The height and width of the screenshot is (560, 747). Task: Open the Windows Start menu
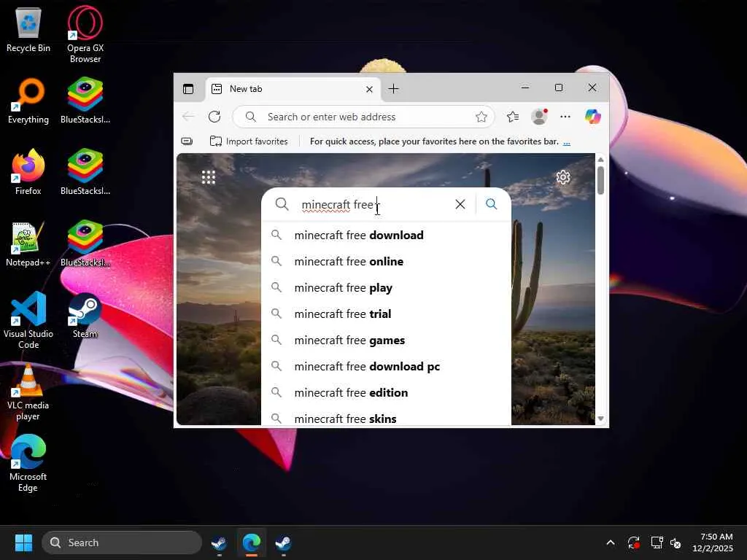[x=23, y=542]
